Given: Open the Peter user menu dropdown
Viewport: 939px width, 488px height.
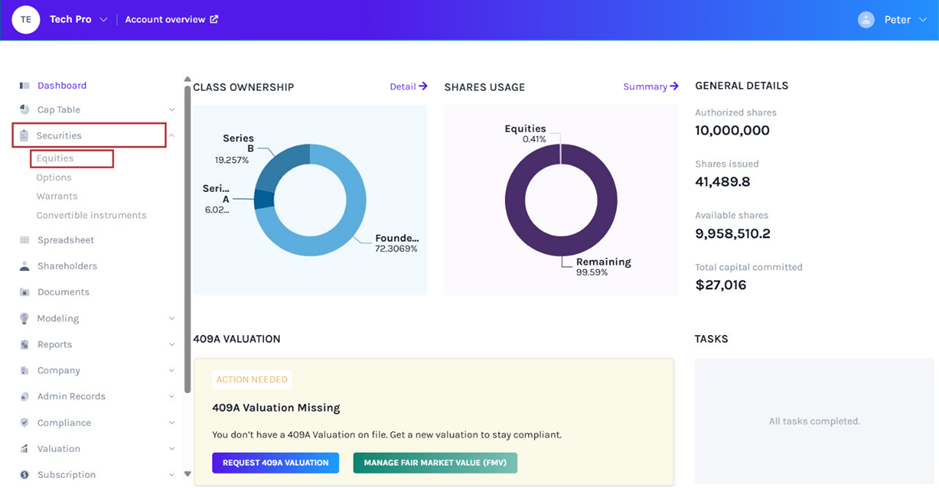Looking at the screenshot, I should point(921,20).
